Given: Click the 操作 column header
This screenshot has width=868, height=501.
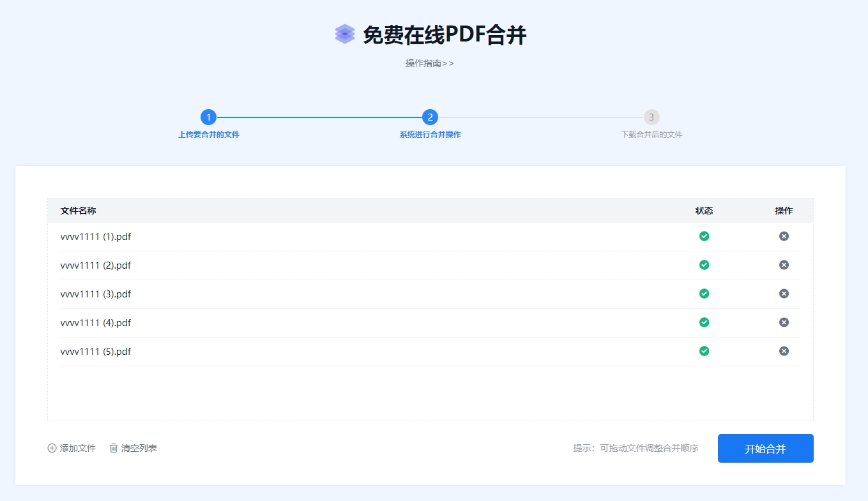Looking at the screenshot, I should [x=784, y=211].
